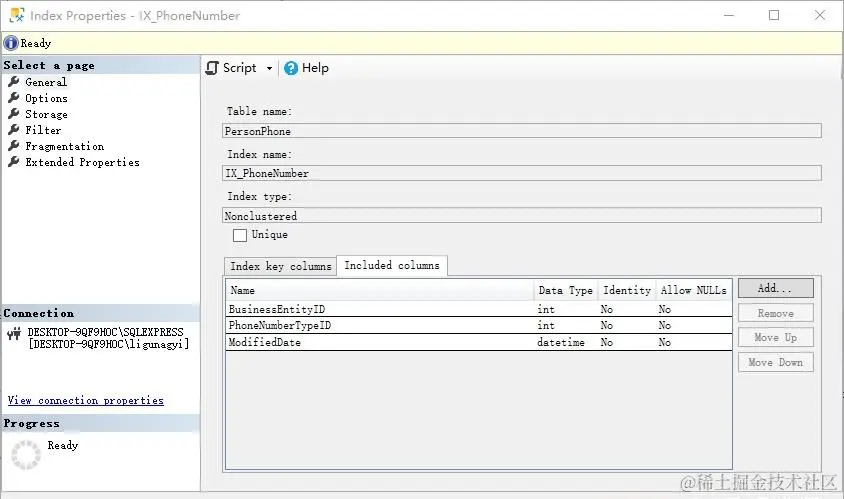This screenshot has height=499, width=844.
Task: Close the Index Properties window
Action: [820, 15]
